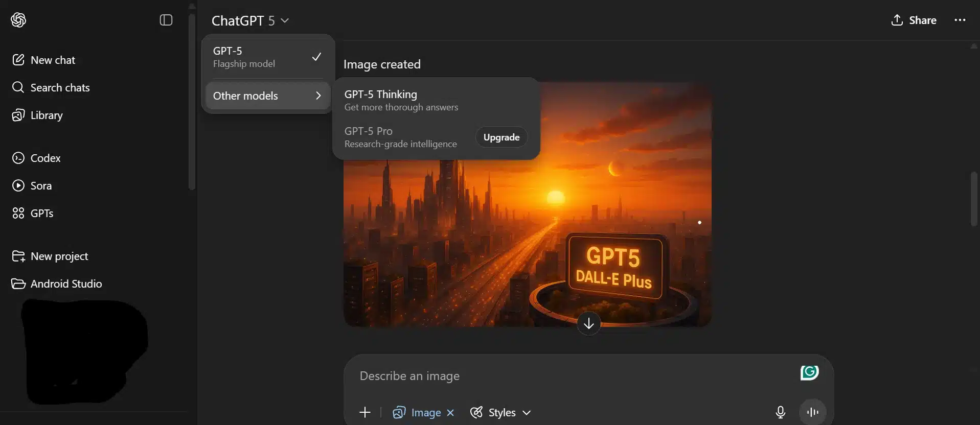Click the Grammarly icon in the prompt box
Screen dimensions: 980x425
(809, 372)
